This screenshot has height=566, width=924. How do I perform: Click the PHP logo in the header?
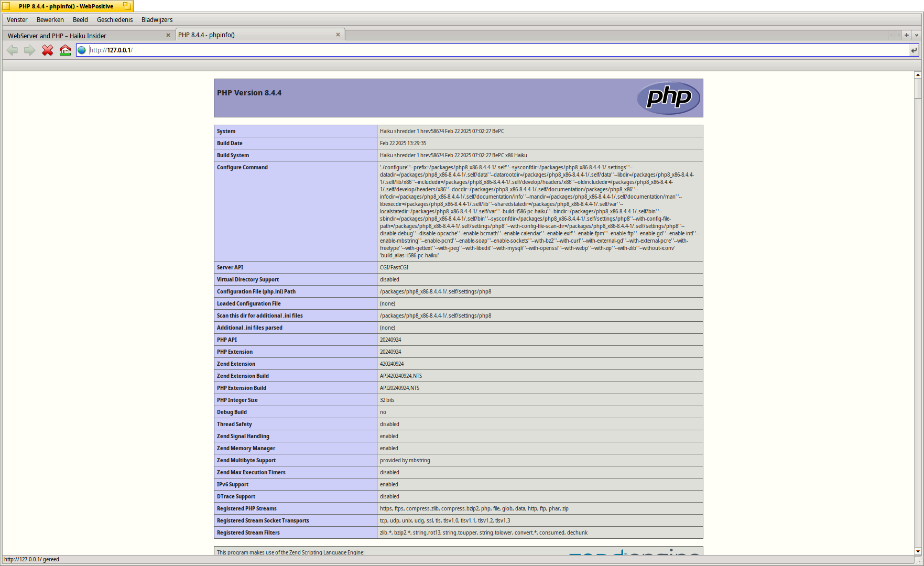tap(669, 98)
